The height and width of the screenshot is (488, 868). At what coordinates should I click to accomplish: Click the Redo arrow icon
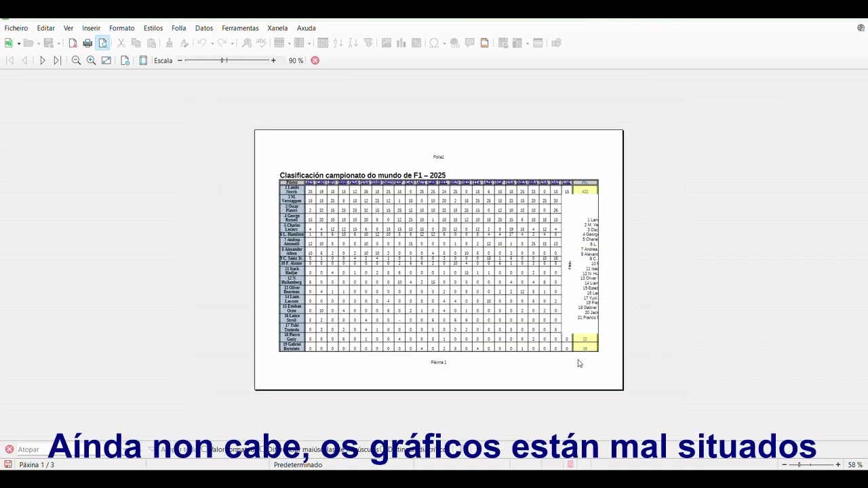(x=222, y=43)
